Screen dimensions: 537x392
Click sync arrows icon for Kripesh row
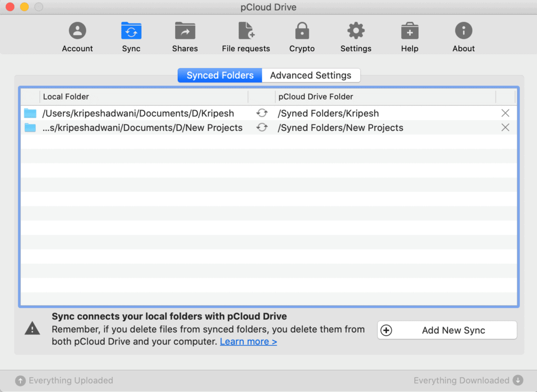click(x=262, y=113)
